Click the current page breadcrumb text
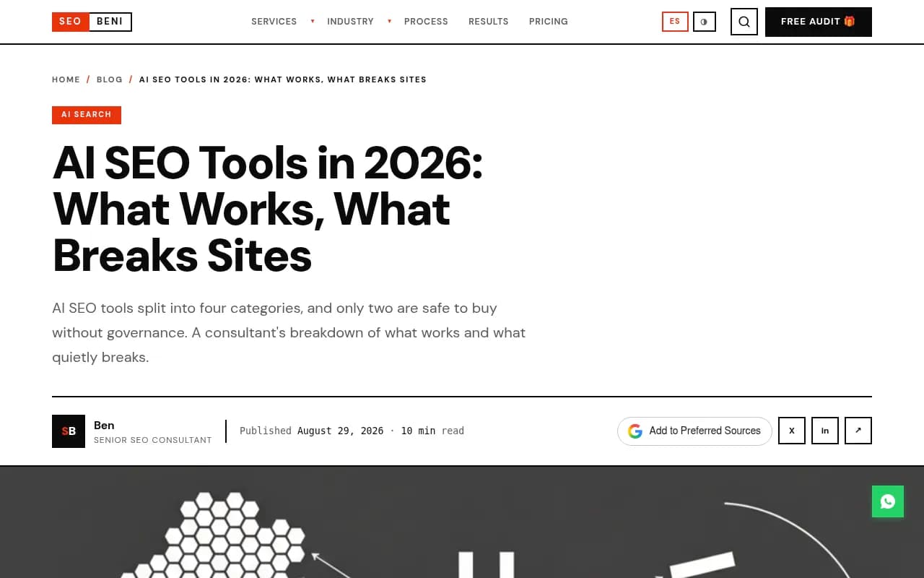 pos(283,79)
